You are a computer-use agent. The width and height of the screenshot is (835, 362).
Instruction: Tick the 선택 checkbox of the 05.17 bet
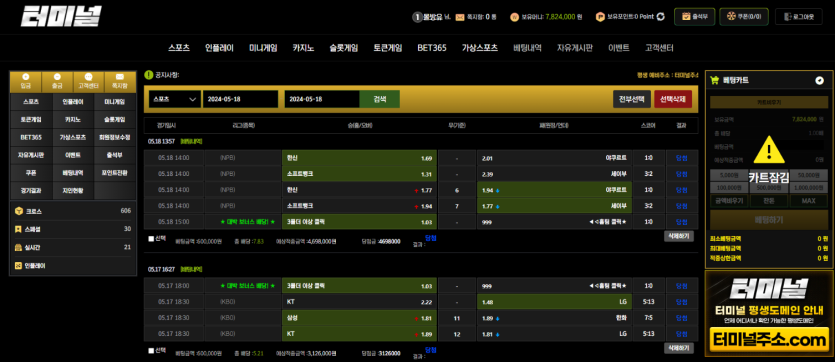[x=151, y=351]
